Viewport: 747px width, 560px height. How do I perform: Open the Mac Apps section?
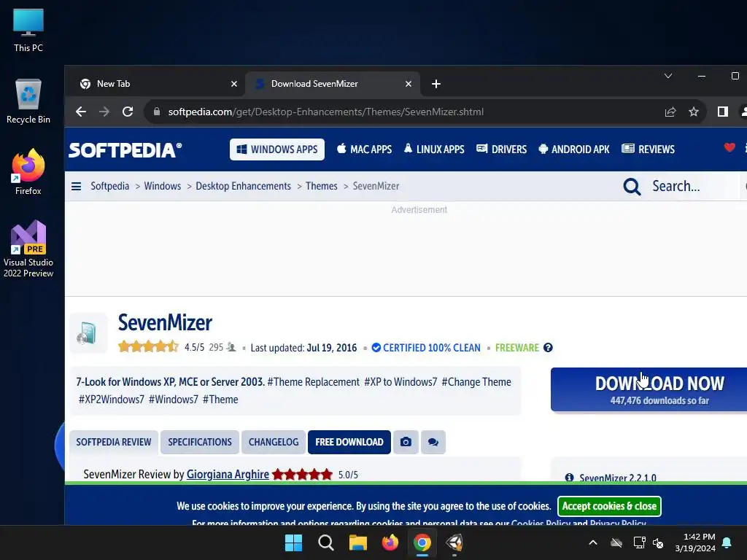pyautogui.click(x=365, y=149)
